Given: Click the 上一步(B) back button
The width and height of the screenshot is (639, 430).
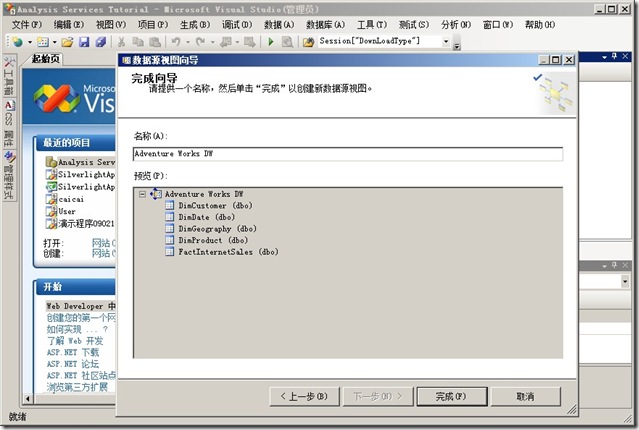Looking at the screenshot, I should (x=304, y=397).
